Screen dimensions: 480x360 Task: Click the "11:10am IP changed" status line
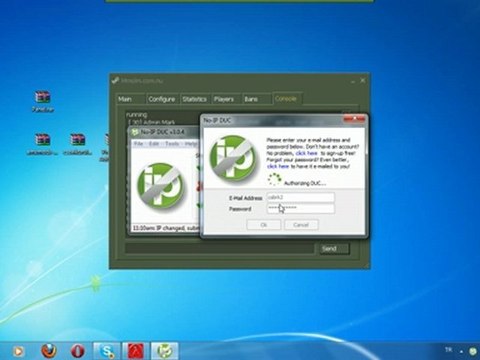(x=165, y=228)
